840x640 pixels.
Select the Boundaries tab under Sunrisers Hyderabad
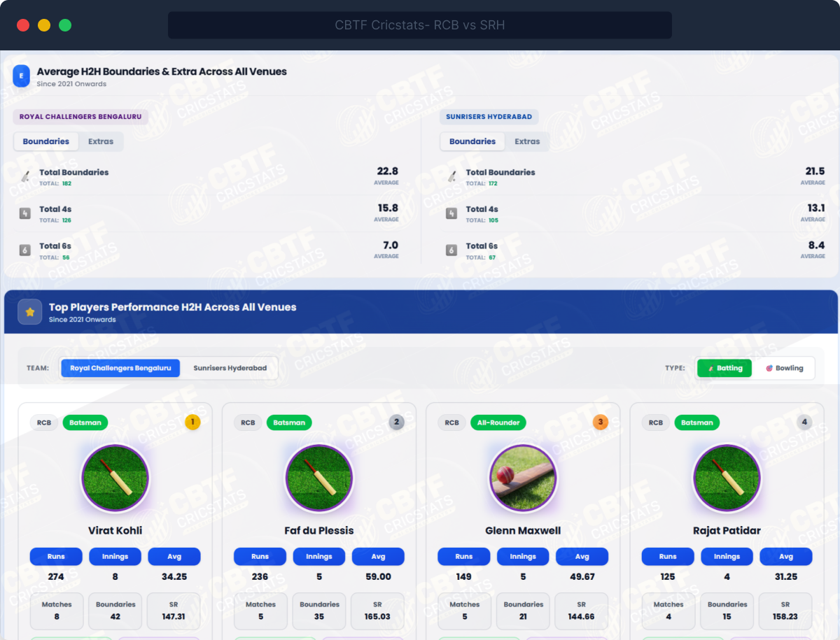pos(472,141)
